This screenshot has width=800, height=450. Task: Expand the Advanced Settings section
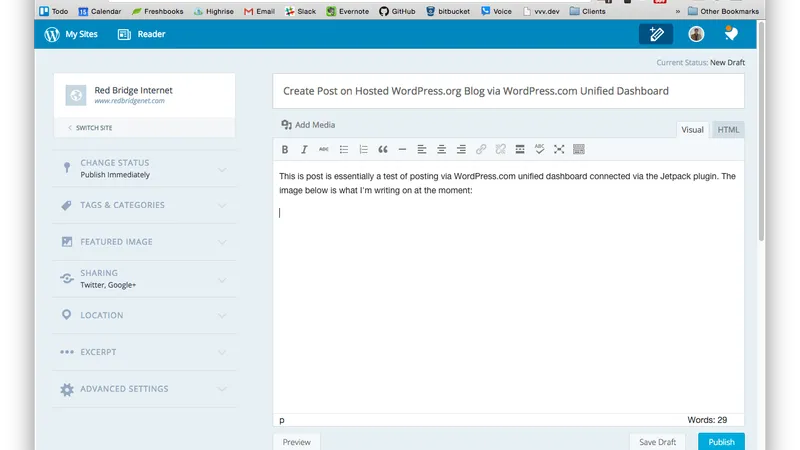coord(144,389)
